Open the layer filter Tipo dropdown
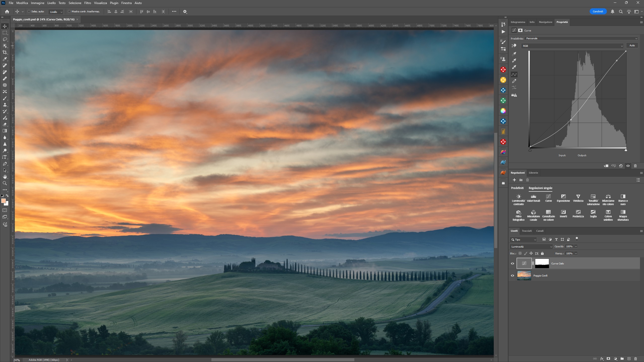This screenshot has width=644, height=362. (523, 240)
